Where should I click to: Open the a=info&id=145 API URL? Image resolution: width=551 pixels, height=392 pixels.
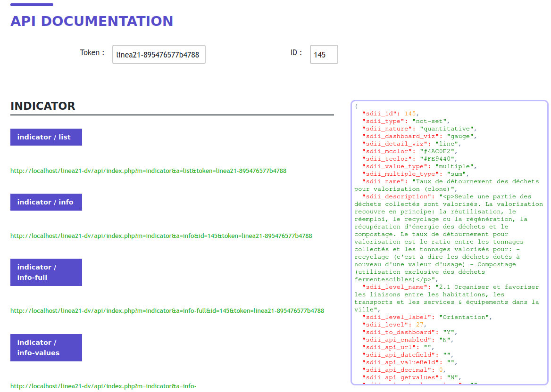161,236
